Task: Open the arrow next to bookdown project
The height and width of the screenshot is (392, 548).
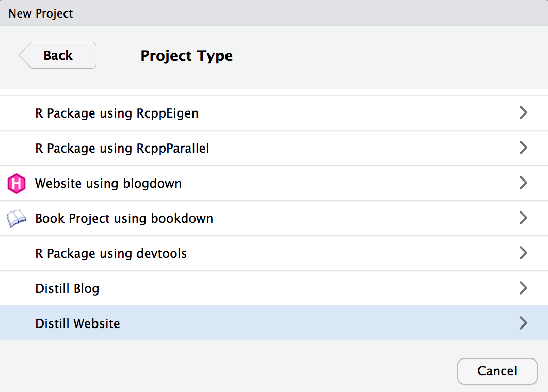Action: pyautogui.click(x=523, y=218)
